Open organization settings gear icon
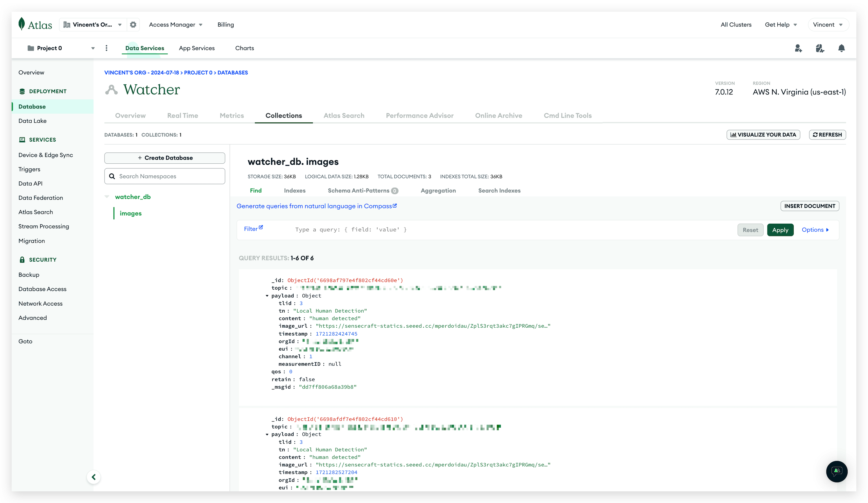Viewport: 868px width, 503px height. click(133, 24)
